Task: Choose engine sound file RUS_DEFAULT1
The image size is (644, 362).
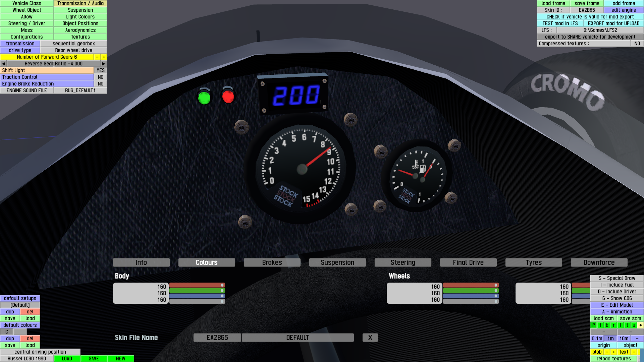Action: 80,90
